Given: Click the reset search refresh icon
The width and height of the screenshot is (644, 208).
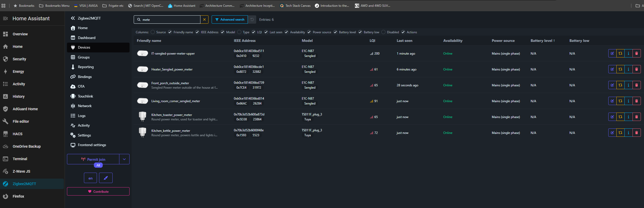Looking at the screenshot, I should pyautogui.click(x=252, y=19).
